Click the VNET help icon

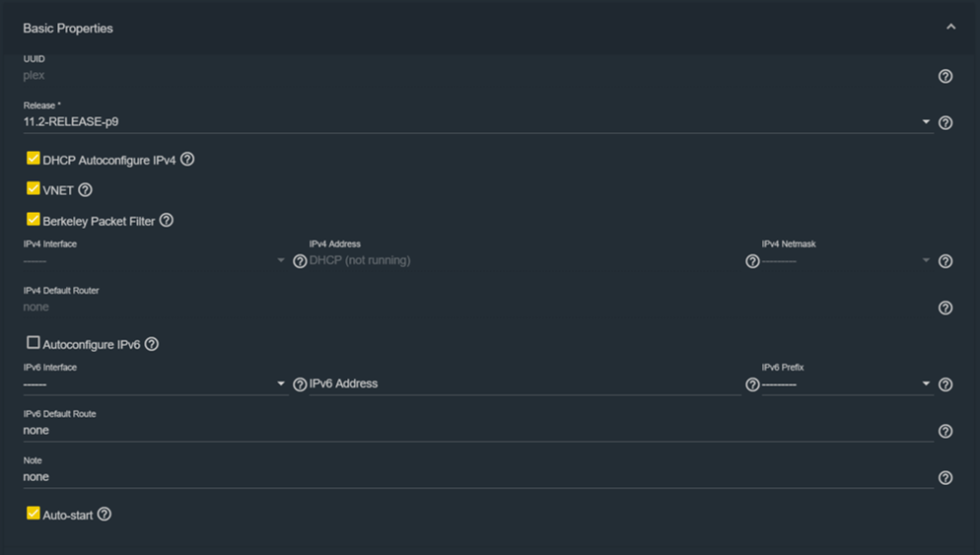tap(85, 189)
